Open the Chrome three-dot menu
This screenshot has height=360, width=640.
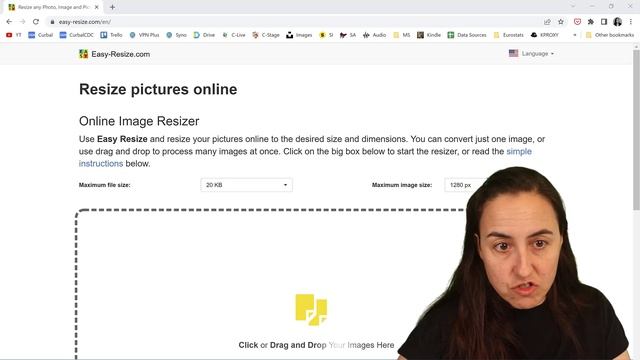[631, 22]
